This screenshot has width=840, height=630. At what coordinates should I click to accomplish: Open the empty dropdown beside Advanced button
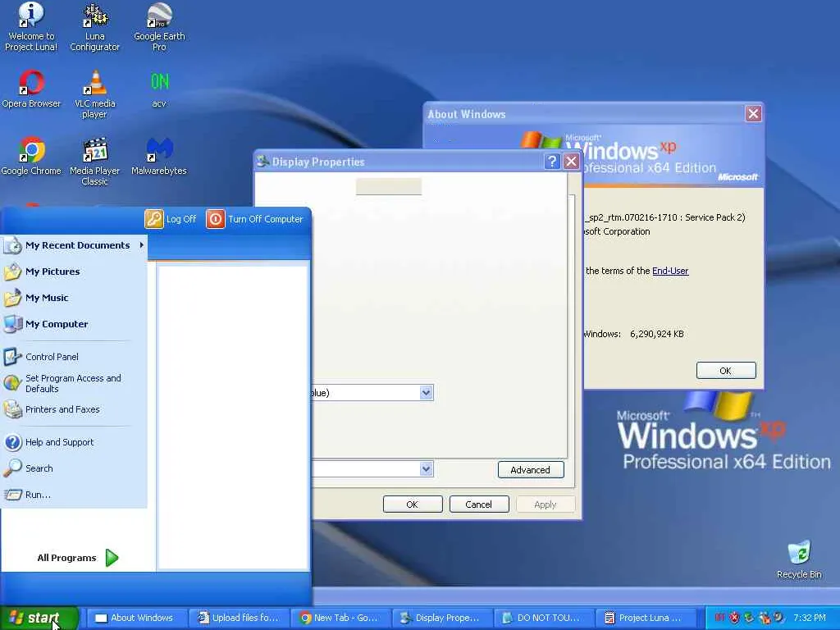point(372,468)
